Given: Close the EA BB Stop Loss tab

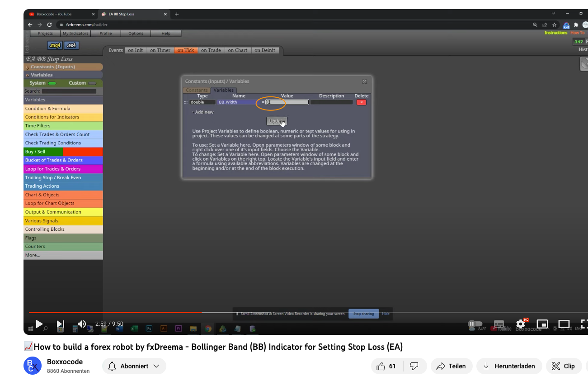Looking at the screenshot, I should (165, 14).
